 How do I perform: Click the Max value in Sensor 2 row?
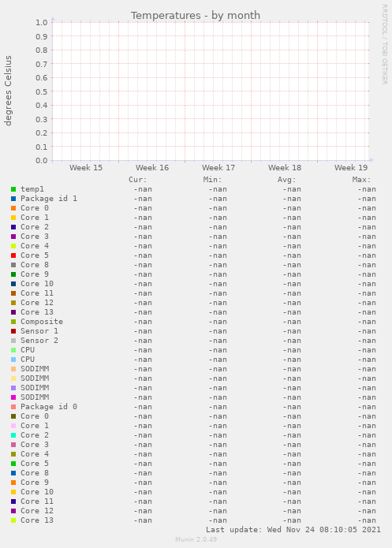(x=367, y=341)
